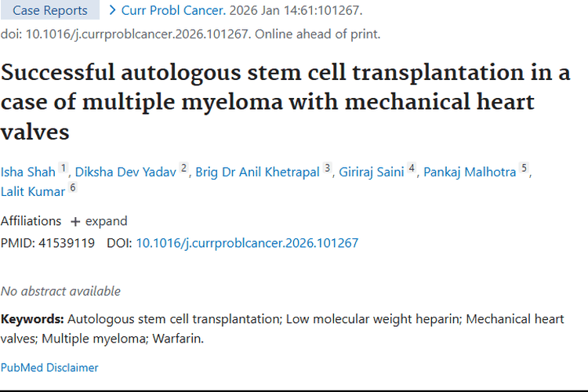Open the PubMed Disclaimer link
Screen dimensions: 588x392
pyautogui.click(x=49, y=367)
